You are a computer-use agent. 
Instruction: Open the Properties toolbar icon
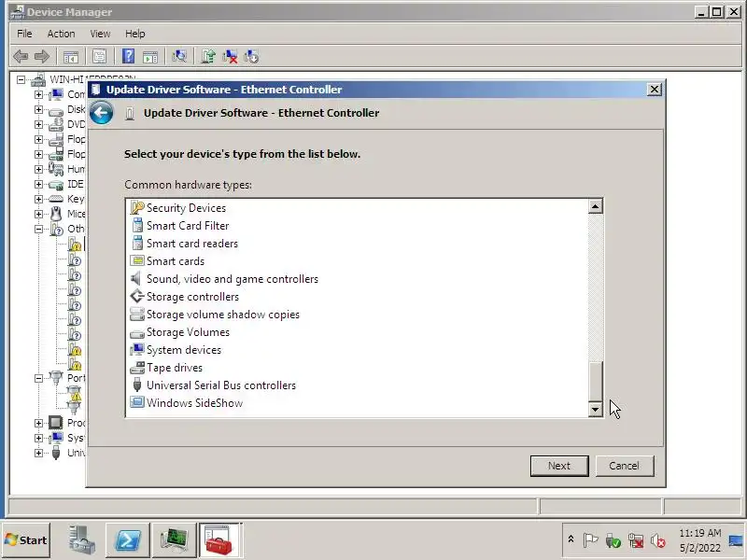point(99,57)
